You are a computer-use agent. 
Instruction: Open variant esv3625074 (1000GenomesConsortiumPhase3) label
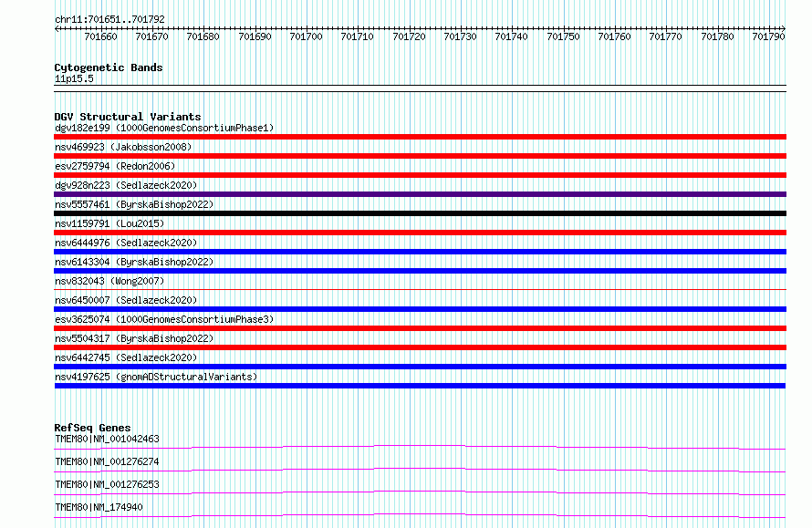164,319
